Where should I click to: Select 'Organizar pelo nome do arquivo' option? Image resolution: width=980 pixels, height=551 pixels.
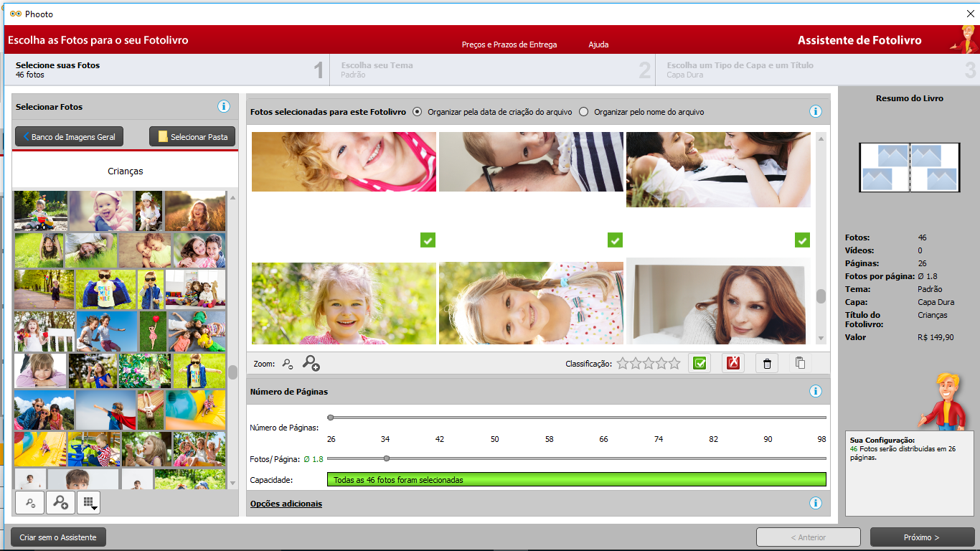(x=584, y=112)
